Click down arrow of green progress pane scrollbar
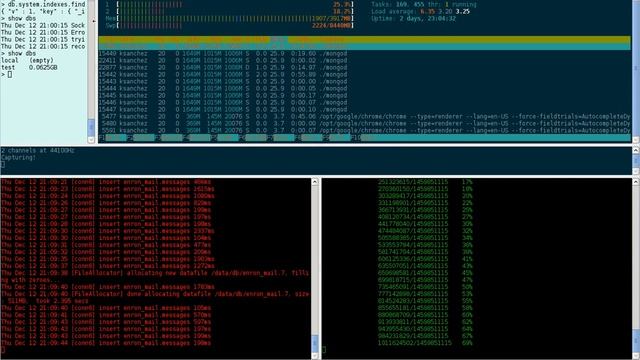 tap(636, 356)
